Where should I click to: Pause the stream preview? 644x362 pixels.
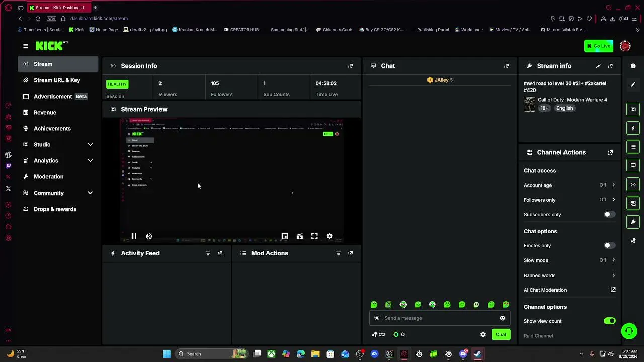[134, 236]
